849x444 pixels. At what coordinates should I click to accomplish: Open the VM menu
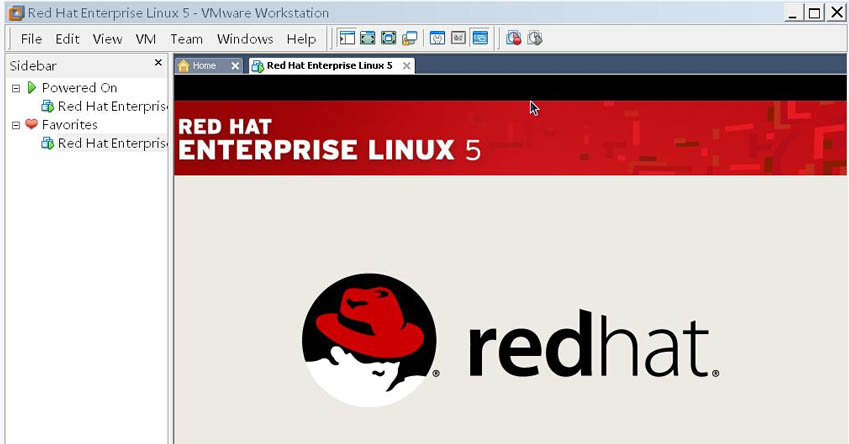click(145, 39)
